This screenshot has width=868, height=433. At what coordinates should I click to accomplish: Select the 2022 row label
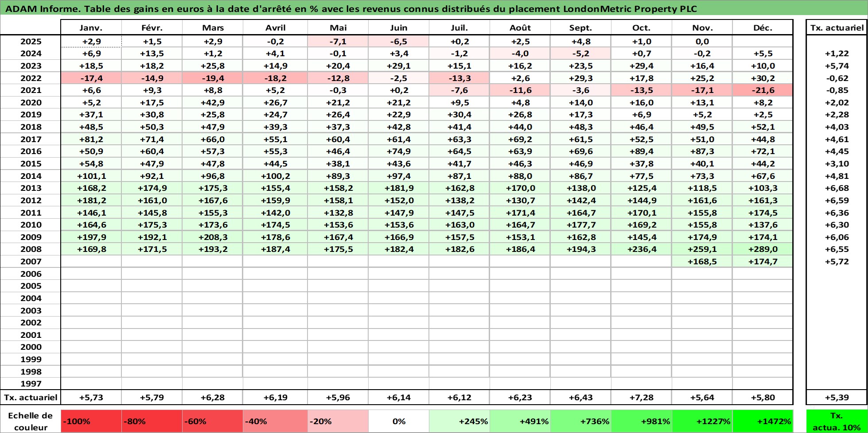[x=31, y=78]
